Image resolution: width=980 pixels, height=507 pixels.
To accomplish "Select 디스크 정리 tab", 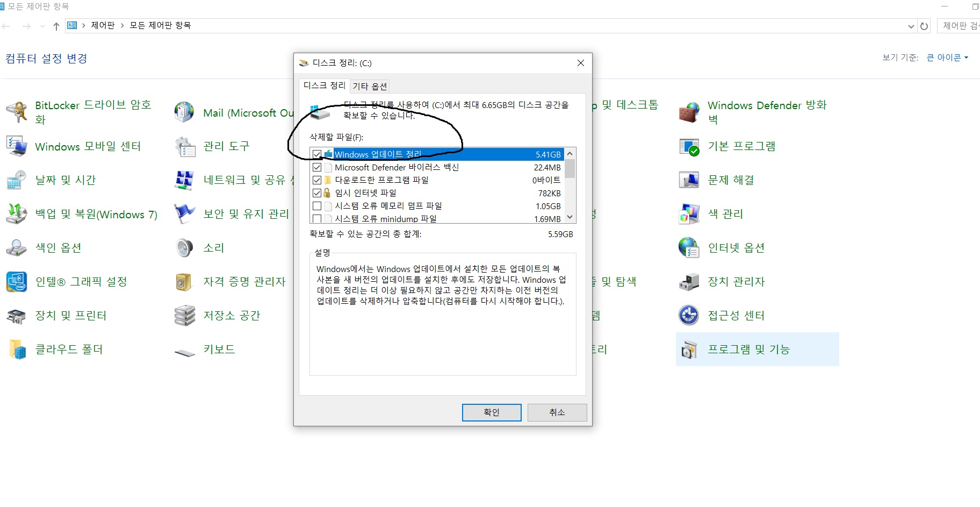I will [x=325, y=85].
